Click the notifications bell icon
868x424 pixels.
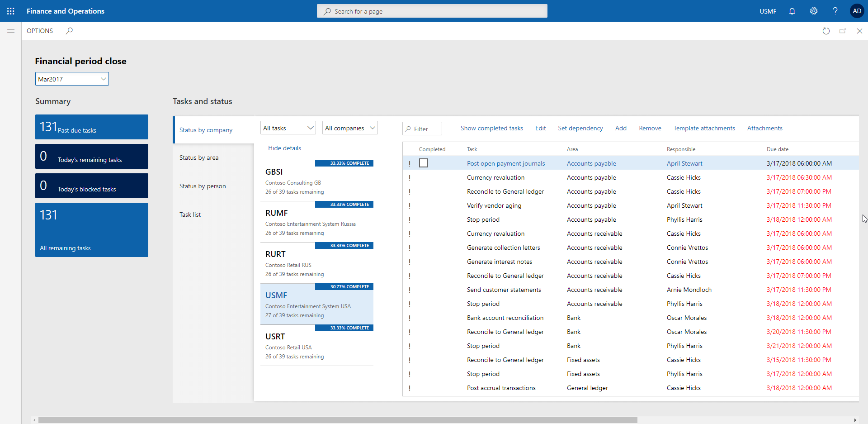[792, 11]
